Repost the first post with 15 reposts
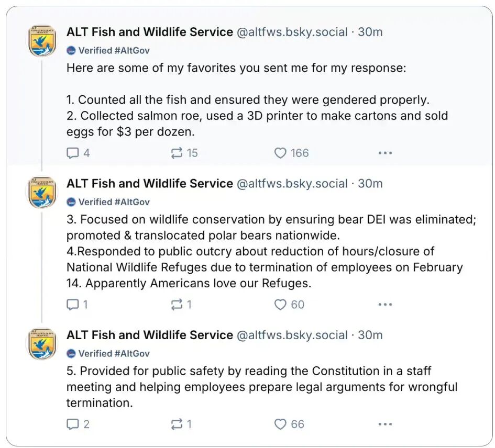Screen dimensions: 495x448 pyautogui.click(x=177, y=153)
